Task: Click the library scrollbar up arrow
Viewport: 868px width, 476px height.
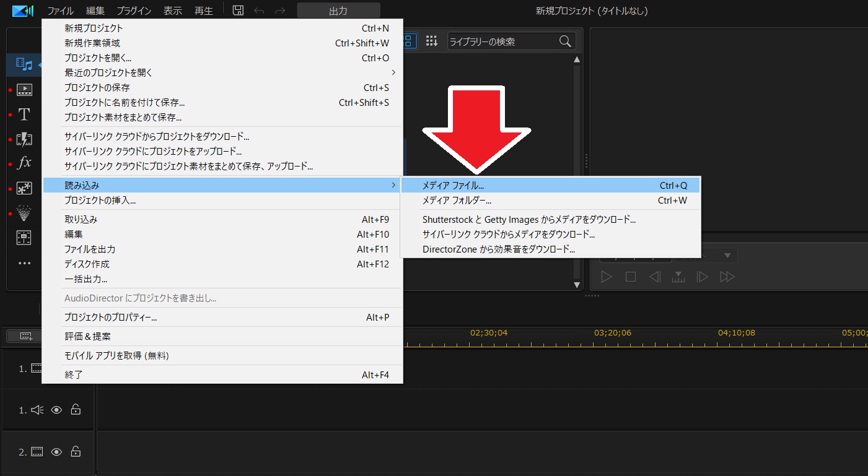Action: pyautogui.click(x=577, y=59)
